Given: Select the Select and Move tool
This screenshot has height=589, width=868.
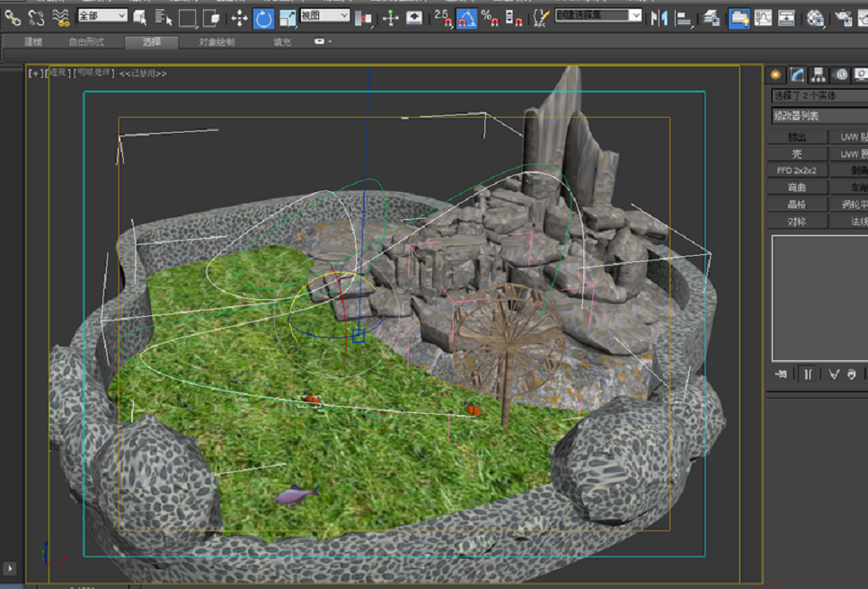Looking at the screenshot, I should click(239, 17).
